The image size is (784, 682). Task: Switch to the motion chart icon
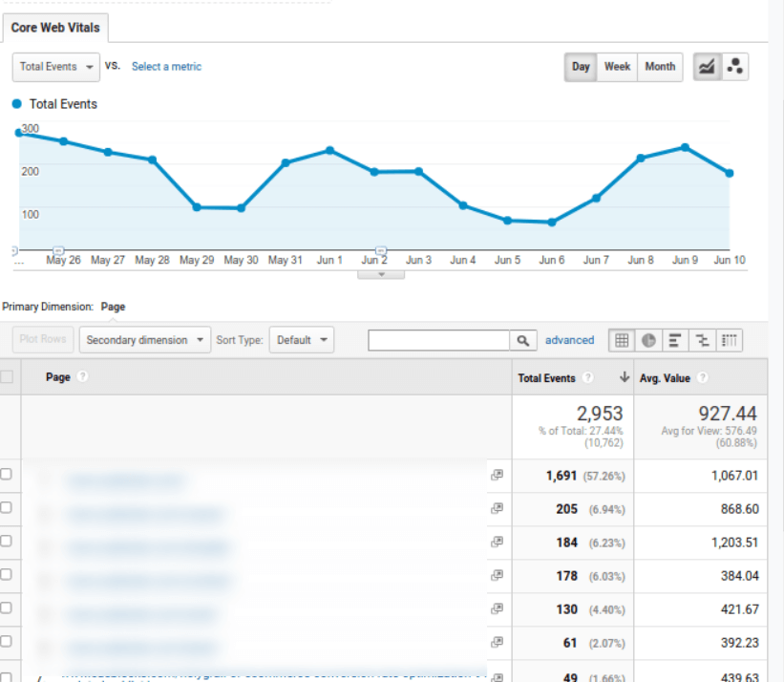(735, 67)
